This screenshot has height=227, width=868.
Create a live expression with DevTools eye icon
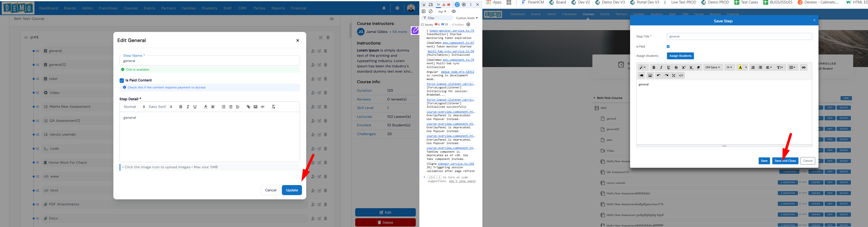click(453, 12)
